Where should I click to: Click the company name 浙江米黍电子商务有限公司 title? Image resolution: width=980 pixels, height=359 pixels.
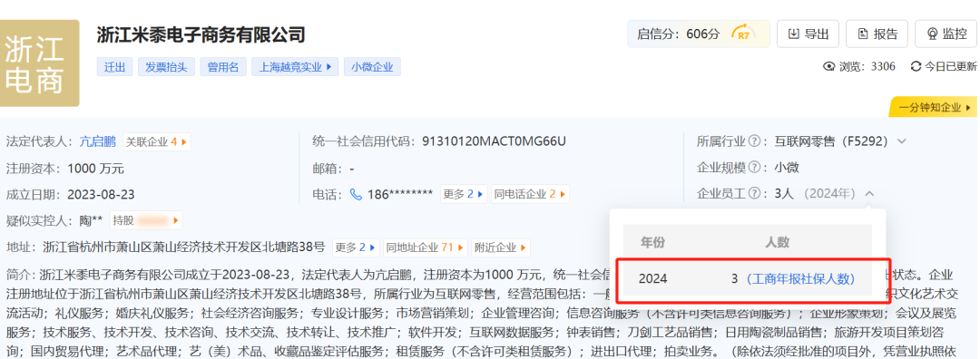(201, 34)
